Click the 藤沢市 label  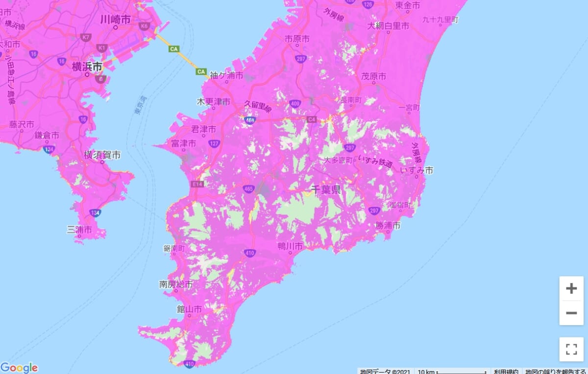(22, 125)
